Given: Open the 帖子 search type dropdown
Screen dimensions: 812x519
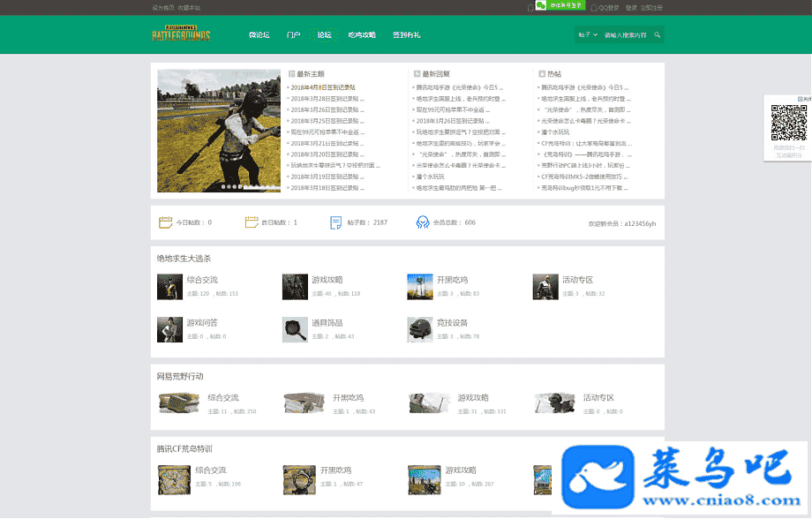Looking at the screenshot, I should (x=588, y=35).
